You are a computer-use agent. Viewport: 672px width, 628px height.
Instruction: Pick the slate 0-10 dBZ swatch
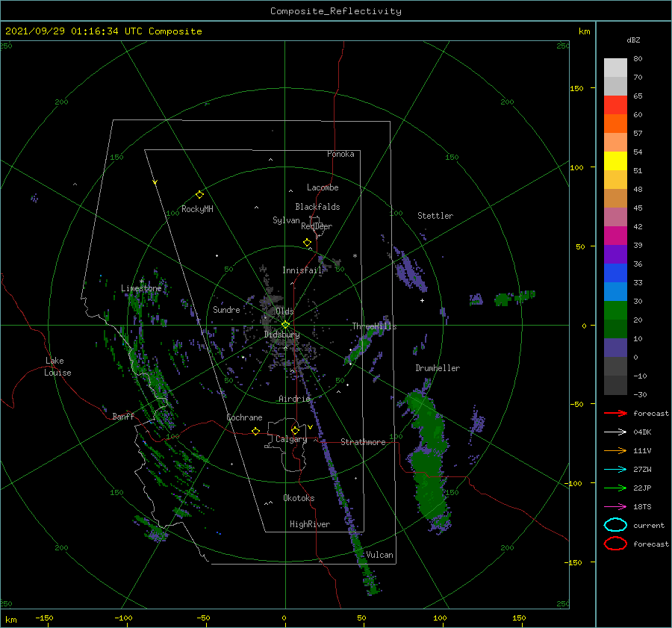click(615, 348)
